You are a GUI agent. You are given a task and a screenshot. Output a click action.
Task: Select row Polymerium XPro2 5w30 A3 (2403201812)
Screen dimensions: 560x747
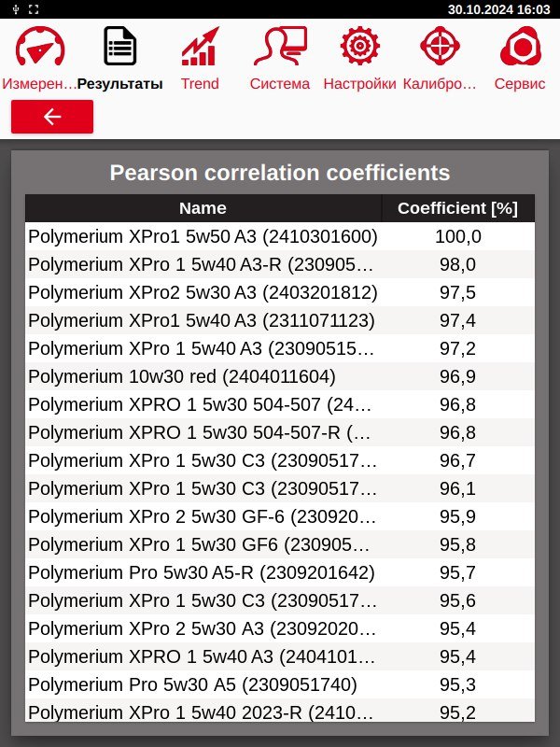pyautogui.click(x=280, y=292)
